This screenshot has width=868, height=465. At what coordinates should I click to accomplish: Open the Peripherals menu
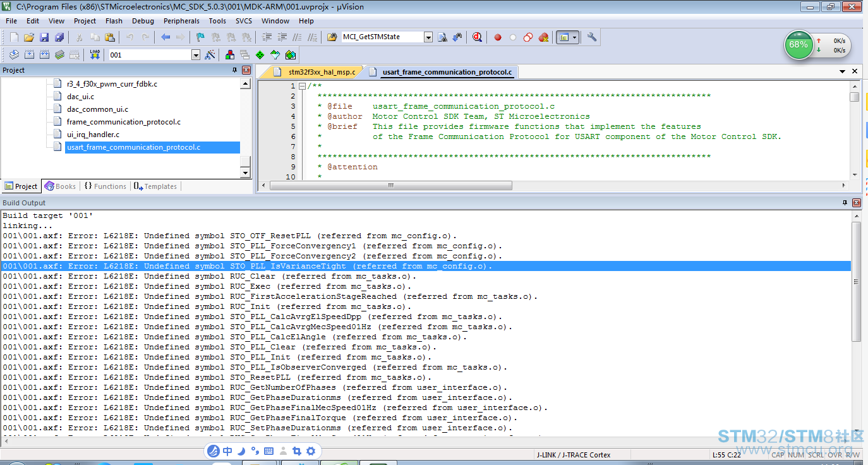[181, 21]
